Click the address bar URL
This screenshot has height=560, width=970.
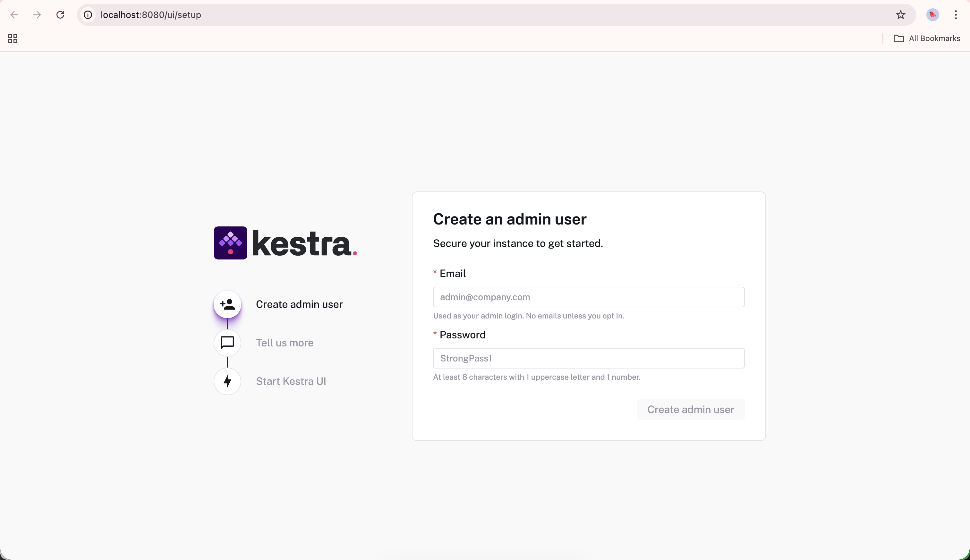151,15
